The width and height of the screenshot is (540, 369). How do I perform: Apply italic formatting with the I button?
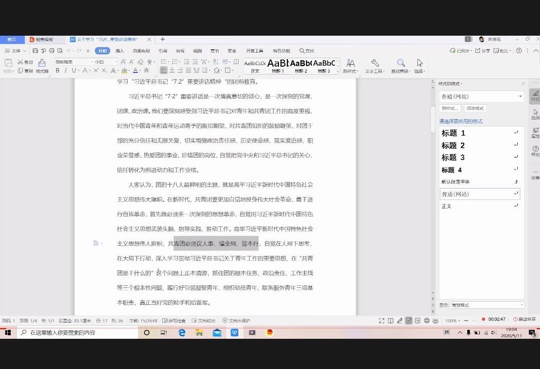pyautogui.click(x=65, y=71)
